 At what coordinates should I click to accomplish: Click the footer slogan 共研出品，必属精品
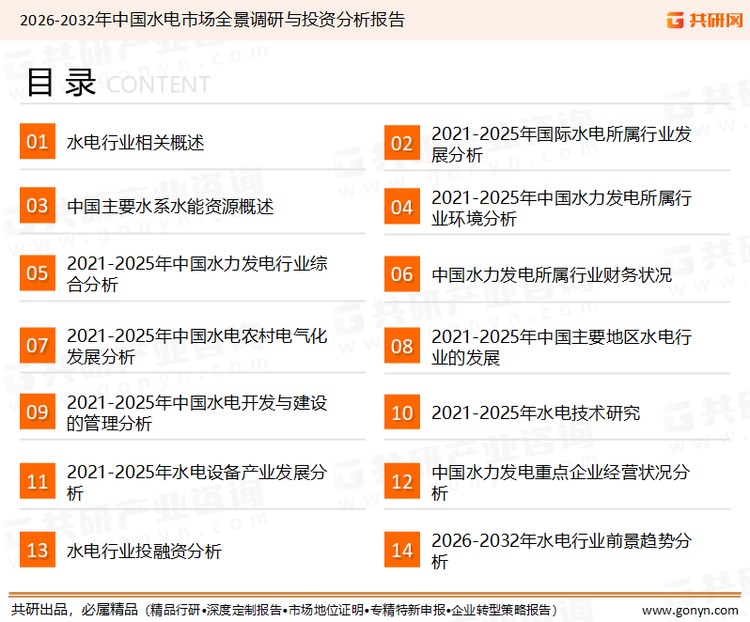[x=74, y=610]
